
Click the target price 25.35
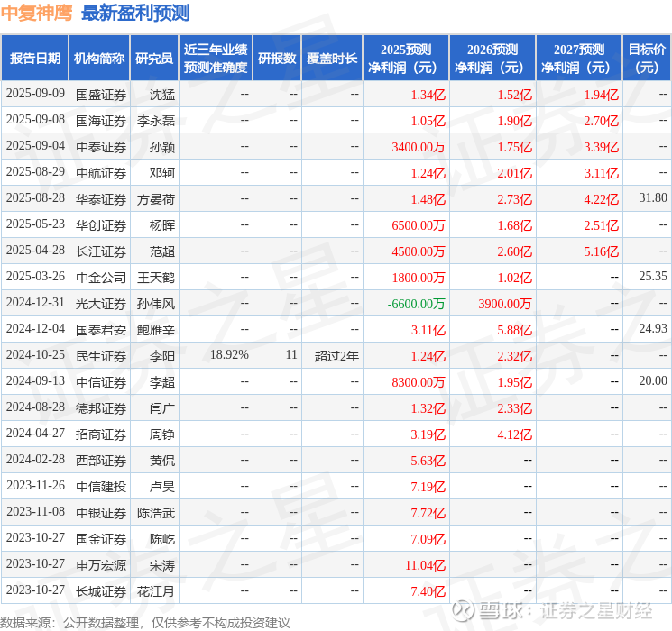point(653,277)
